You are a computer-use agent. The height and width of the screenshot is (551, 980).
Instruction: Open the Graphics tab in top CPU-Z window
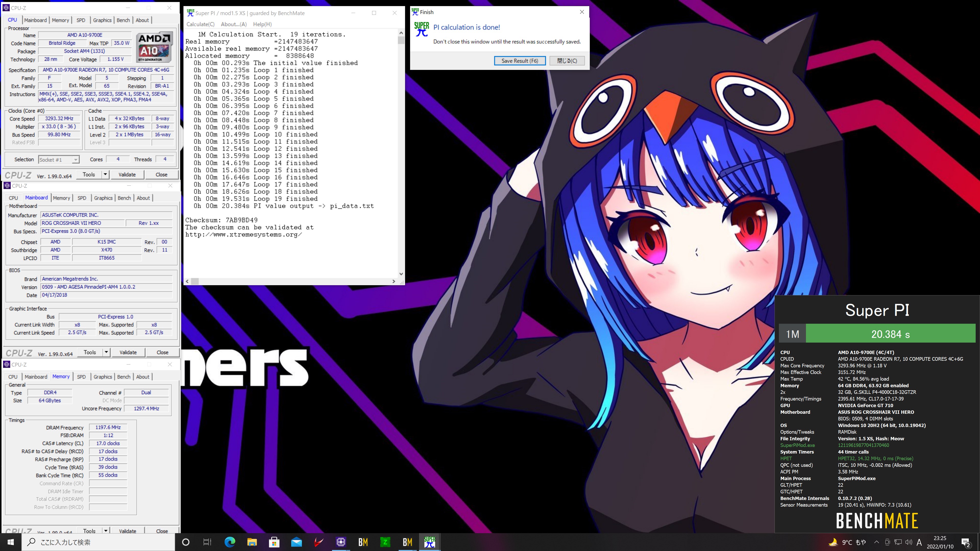(102, 20)
